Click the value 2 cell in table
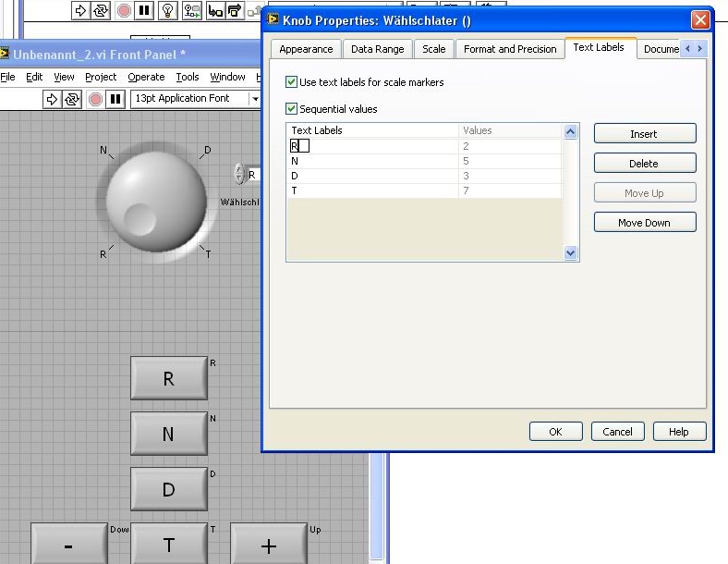The width and height of the screenshot is (728, 564). point(510,146)
